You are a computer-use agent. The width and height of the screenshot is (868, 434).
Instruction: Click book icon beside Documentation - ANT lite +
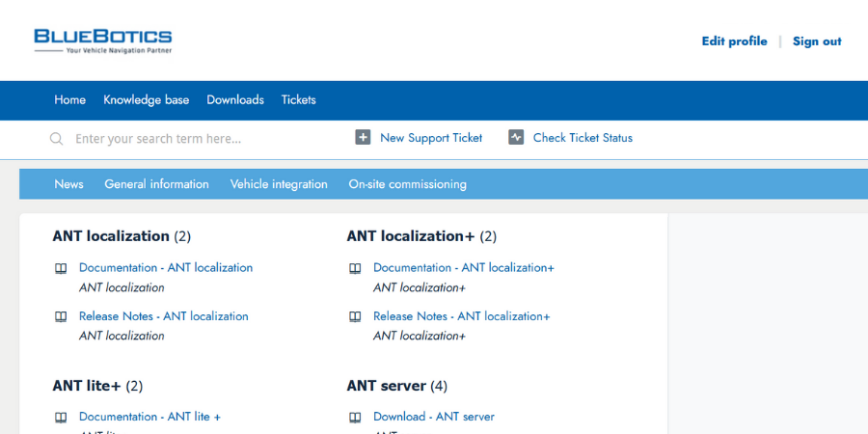click(61, 418)
